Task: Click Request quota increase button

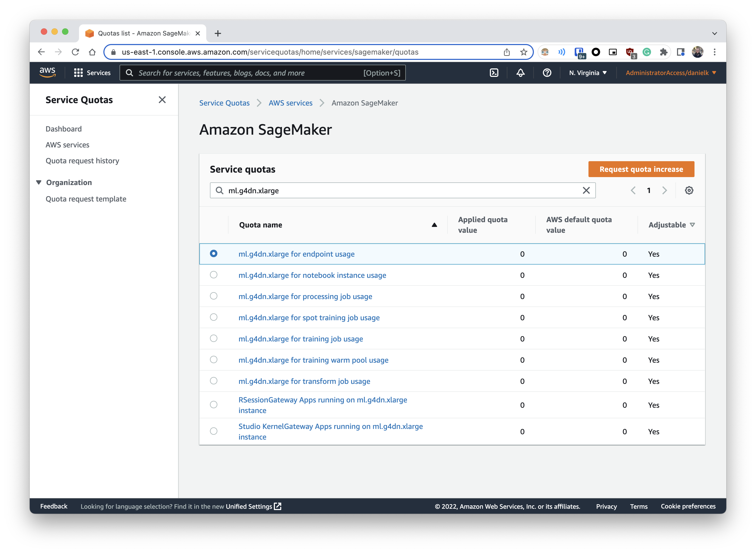Action: [x=641, y=169]
